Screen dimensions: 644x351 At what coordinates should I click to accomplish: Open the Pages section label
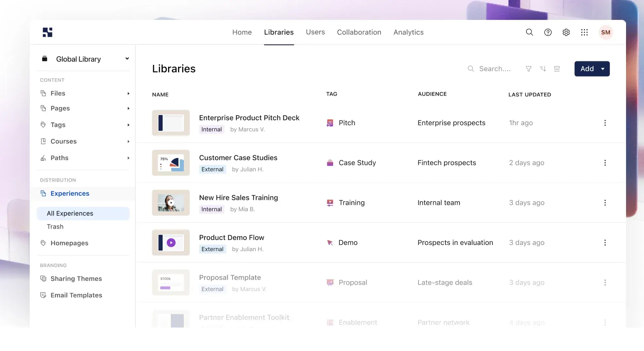[x=60, y=108]
